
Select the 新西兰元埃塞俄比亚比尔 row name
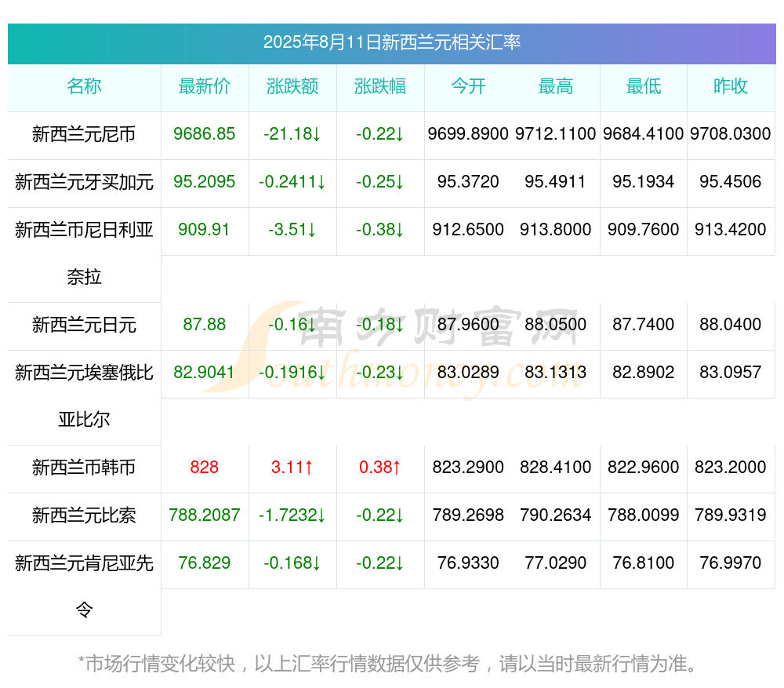pos(84,396)
